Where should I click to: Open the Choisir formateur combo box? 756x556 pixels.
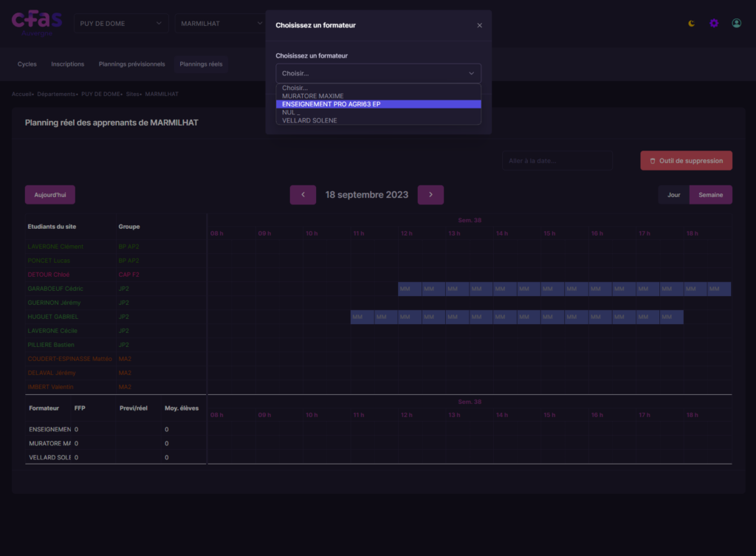point(379,73)
